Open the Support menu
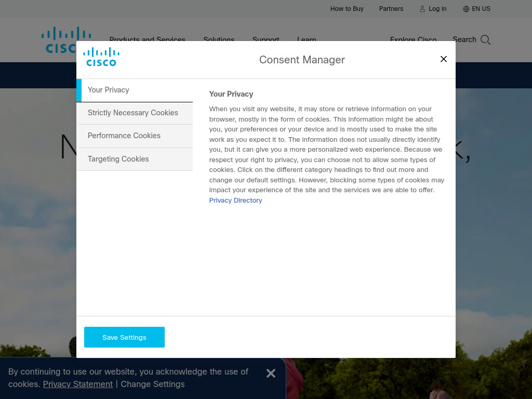 pos(265,38)
